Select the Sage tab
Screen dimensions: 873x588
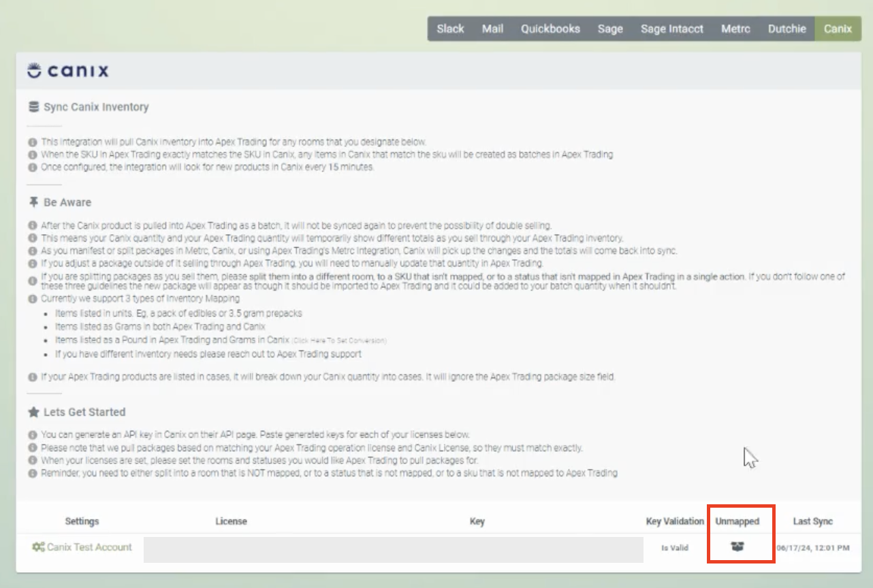point(610,29)
